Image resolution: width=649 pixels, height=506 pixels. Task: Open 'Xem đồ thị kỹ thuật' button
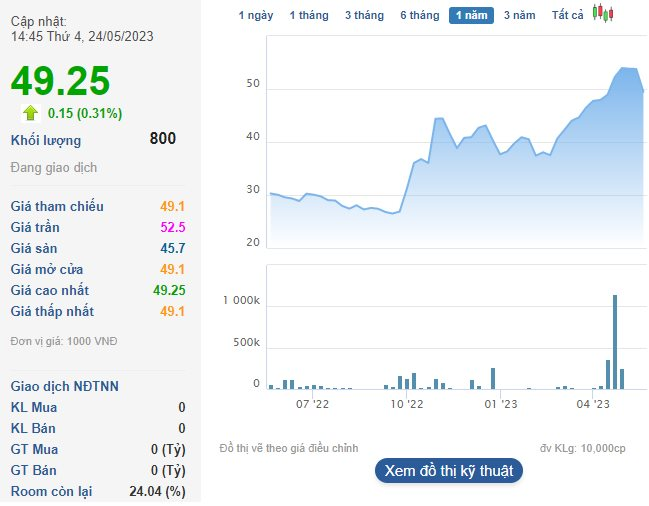pos(449,470)
